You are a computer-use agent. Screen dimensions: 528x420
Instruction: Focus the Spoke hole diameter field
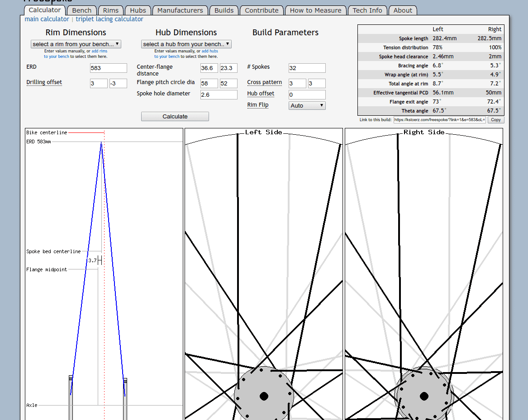[x=219, y=95]
